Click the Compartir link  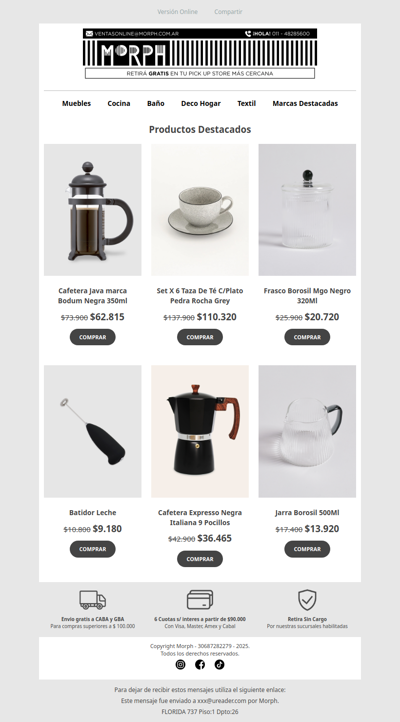coord(228,12)
